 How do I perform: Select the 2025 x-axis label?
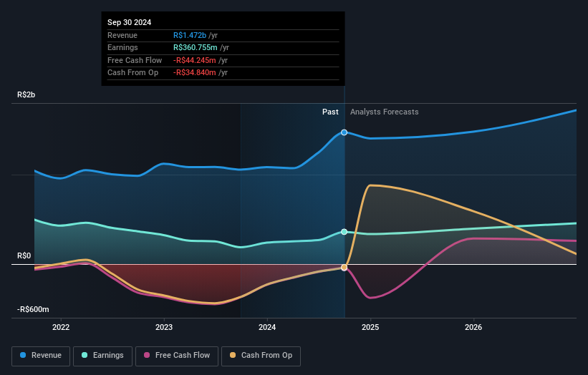pyautogui.click(x=370, y=327)
